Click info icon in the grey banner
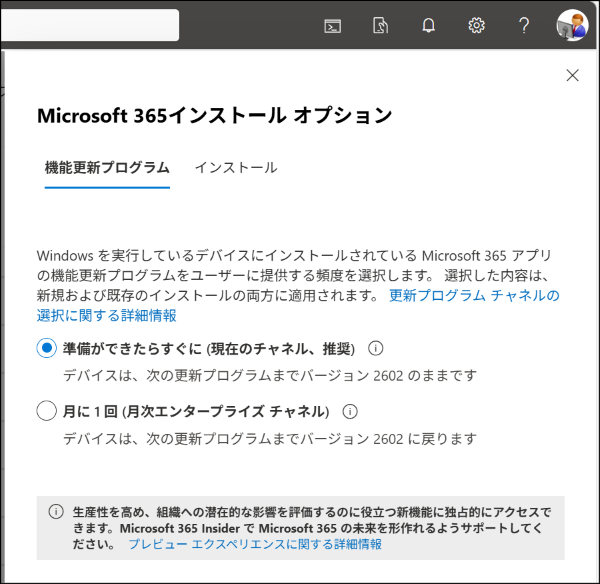The height and width of the screenshot is (584, 600). [x=55, y=511]
